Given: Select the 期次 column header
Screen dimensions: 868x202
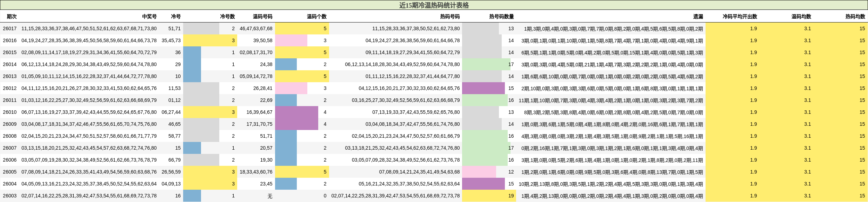Looking at the screenshot, I should click(x=12, y=17).
